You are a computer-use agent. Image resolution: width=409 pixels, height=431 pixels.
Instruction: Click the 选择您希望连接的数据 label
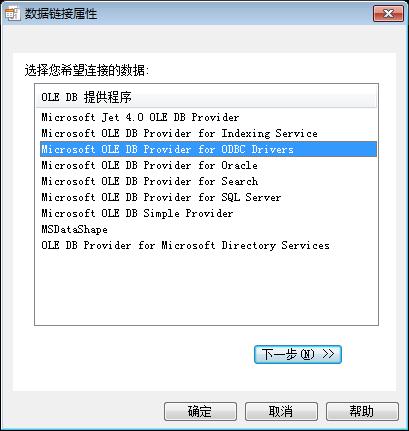(87, 70)
